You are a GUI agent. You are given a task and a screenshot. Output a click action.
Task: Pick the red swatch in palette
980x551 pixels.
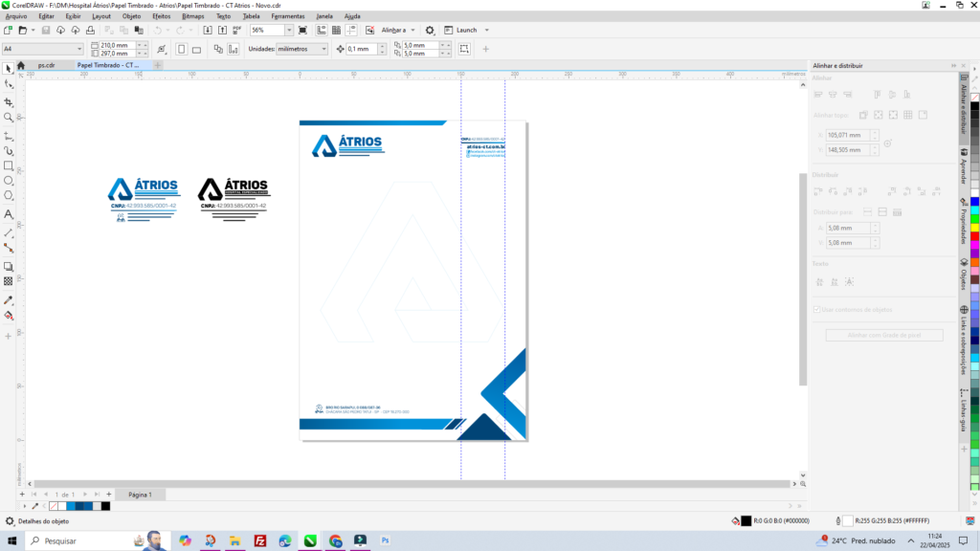(x=975, y=236)
